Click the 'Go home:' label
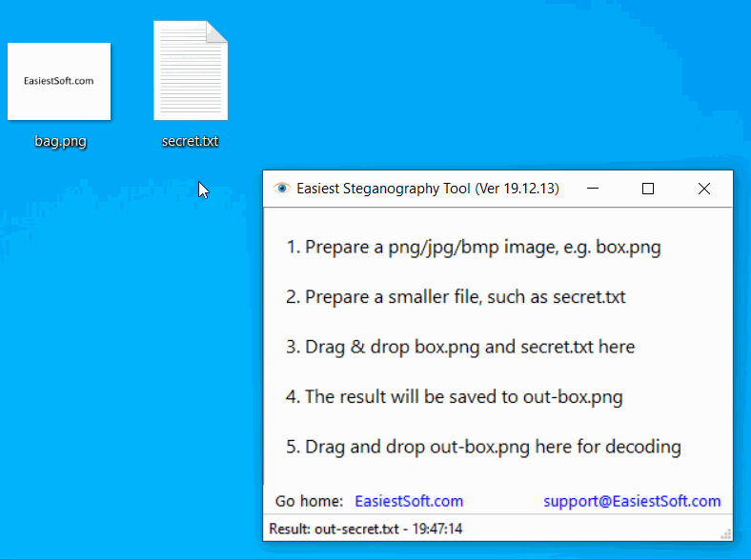The image size is (751, 560). (x=309, y=501)
